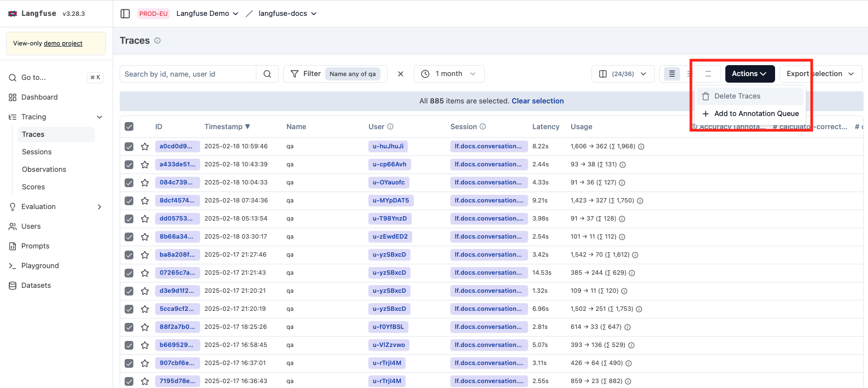Viewport: 868px width, 388px height.
Task: Choose Delete Traces from Actions menu
Action: click(x=737, y=96)
